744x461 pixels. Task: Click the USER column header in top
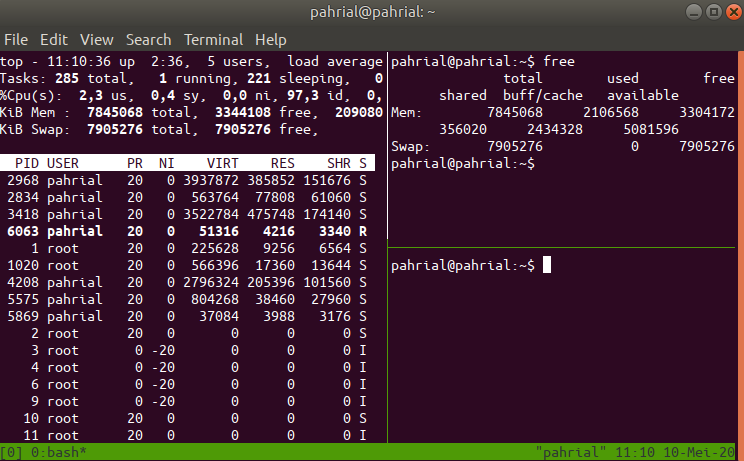(63, 163)
